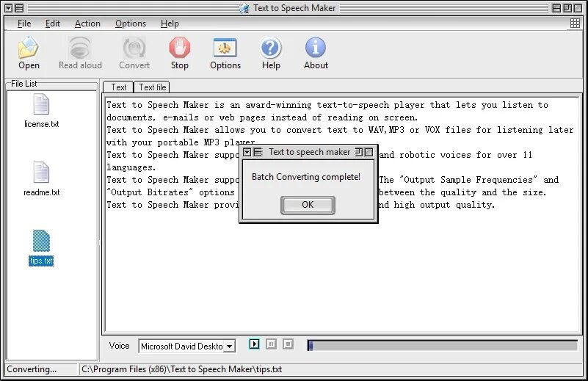Switch to the Text tab

click(118, 87)
